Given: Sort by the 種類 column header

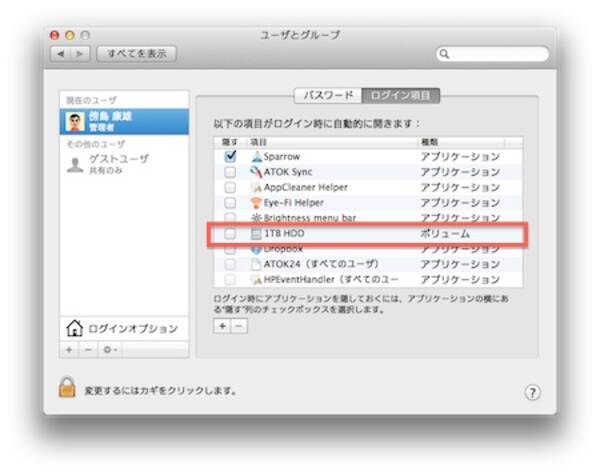Looking at the screenshot, I should point(461,142).
